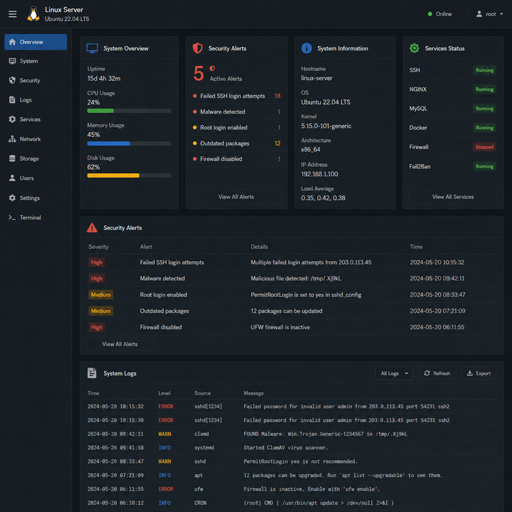This screenshot has width=512, height=512.
Task: Click the root user avatar icon
Action: [479, 14]
